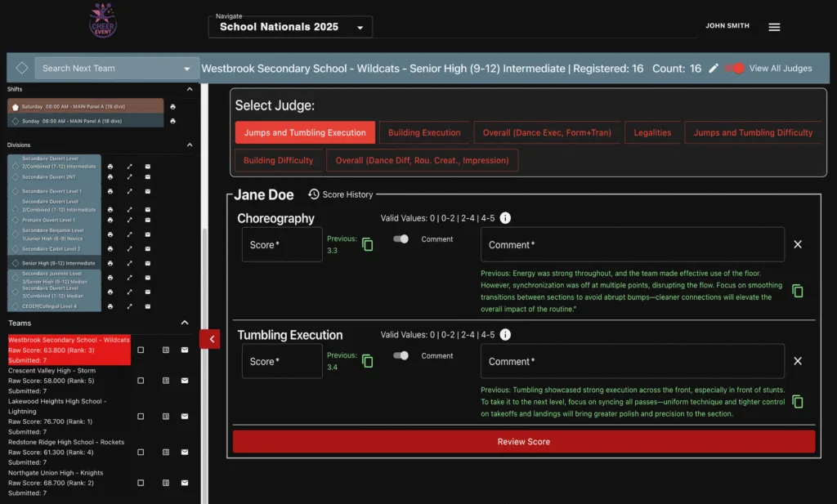Toggle the View All Judges switch
837x504 pixels.
pos(736,69)
